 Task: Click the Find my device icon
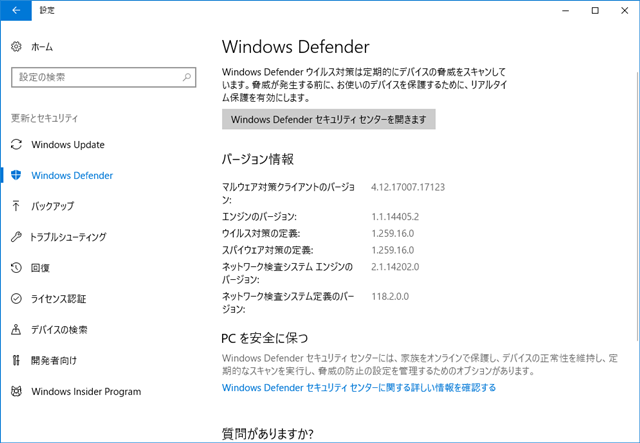click(x=16, y=329)
